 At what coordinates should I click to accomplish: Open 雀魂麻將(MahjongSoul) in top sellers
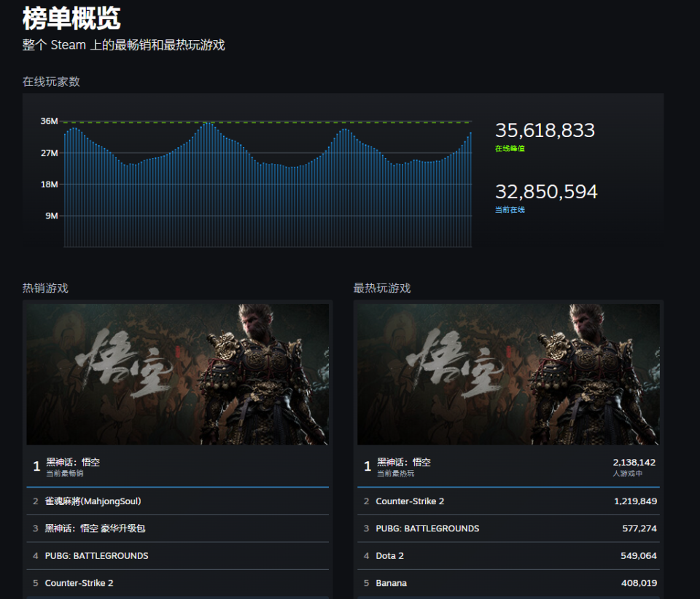[178, 501]
